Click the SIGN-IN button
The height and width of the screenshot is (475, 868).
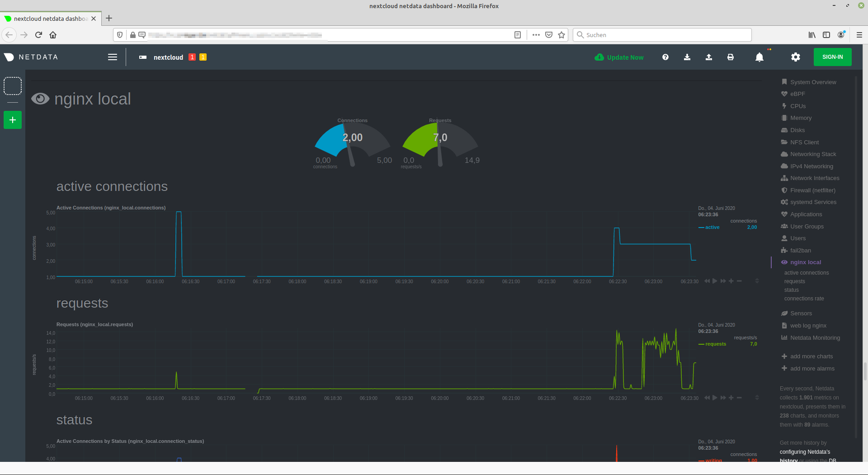pos(832,57)
